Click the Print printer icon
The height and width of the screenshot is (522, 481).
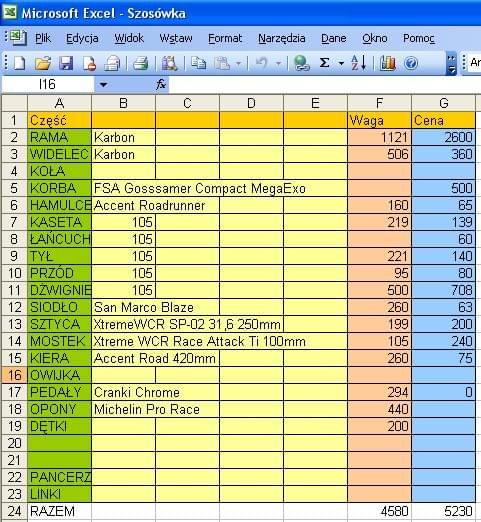pos(140,63)
